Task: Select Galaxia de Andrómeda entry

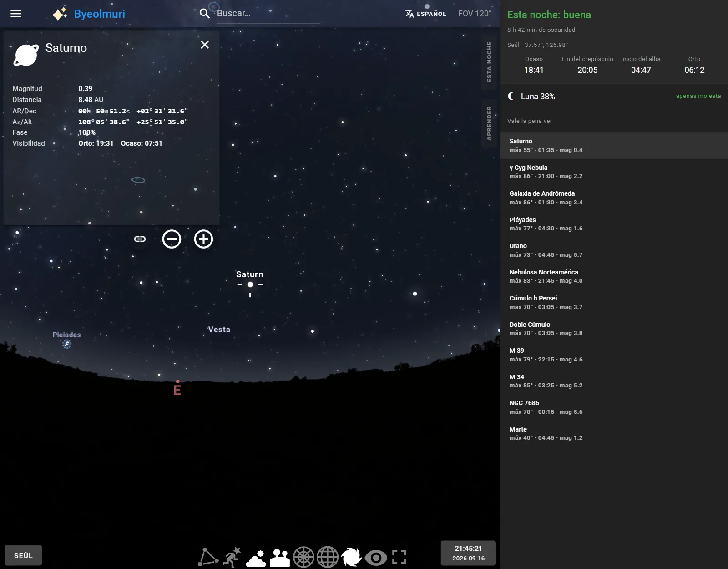Action: 614,198
